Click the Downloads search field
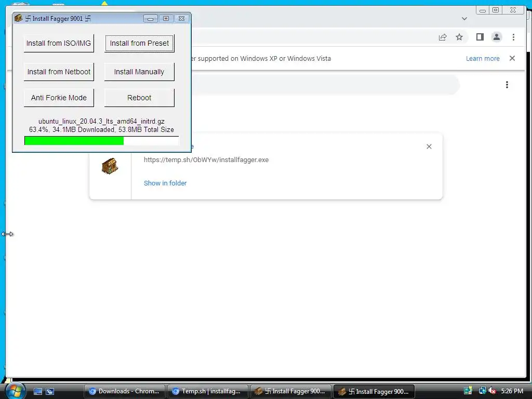This screenshot has height=399, width=532. coord(325,85)
